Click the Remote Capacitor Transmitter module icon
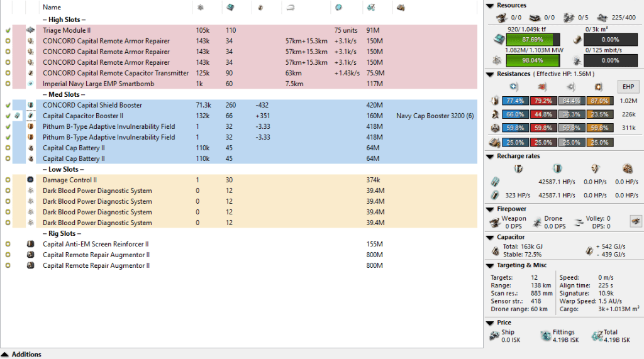 [30, 73]
